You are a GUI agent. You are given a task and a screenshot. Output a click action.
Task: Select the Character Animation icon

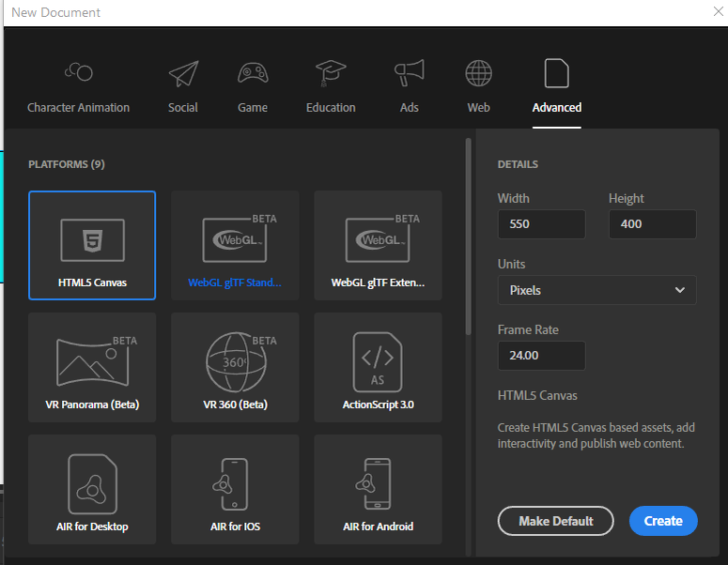pos(79,72)
